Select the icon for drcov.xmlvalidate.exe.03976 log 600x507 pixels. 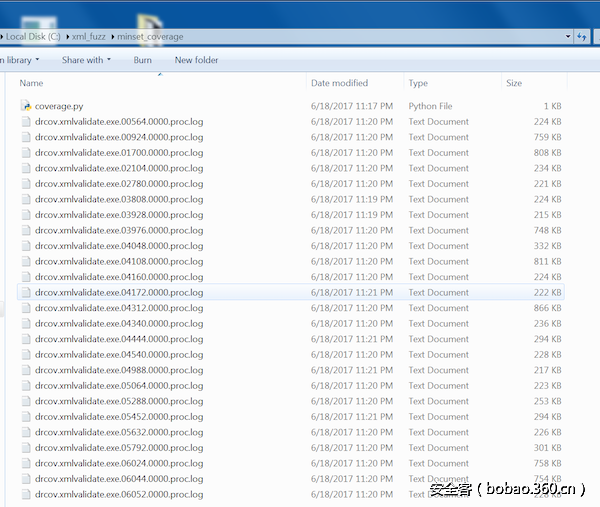[x=26, y=231]
